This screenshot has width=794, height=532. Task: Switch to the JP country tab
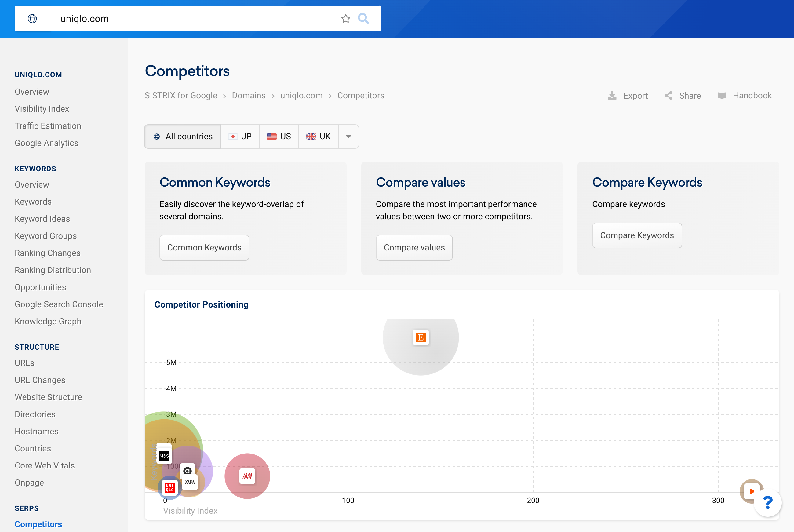pos(240,137)
